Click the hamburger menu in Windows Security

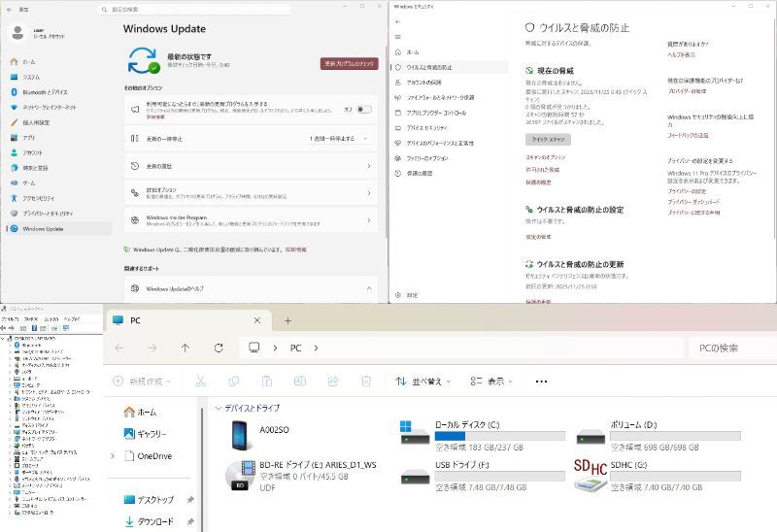398,37
